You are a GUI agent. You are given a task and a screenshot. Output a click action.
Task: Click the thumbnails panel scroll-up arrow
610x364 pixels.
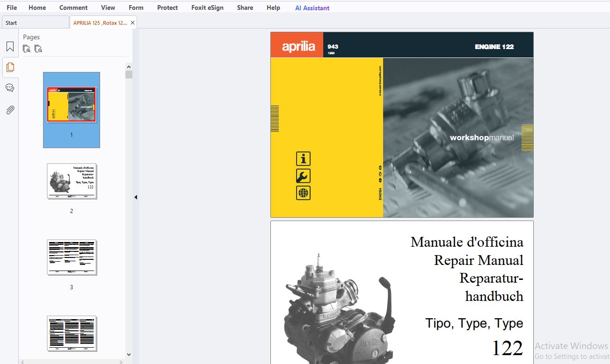pyautogui.click(x=129, y=66)
